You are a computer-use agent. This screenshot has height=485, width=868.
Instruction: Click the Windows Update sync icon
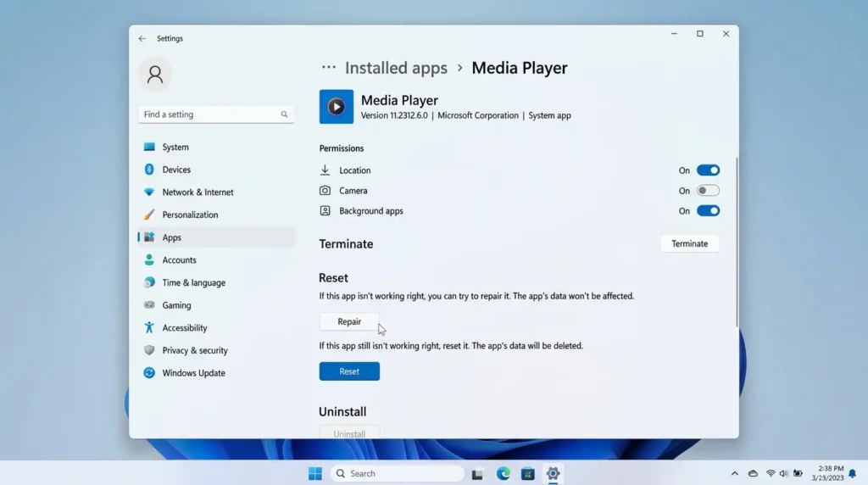(x=149, y=373)
